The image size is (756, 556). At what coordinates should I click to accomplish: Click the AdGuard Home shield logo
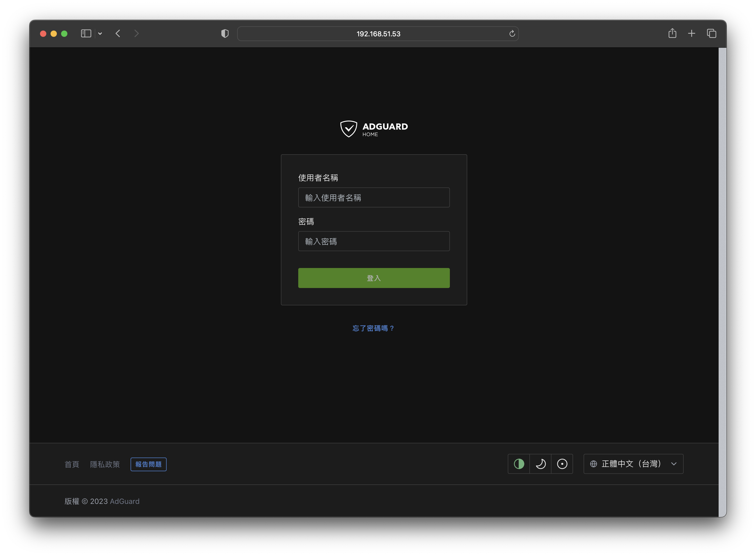[x=349, y=129]
